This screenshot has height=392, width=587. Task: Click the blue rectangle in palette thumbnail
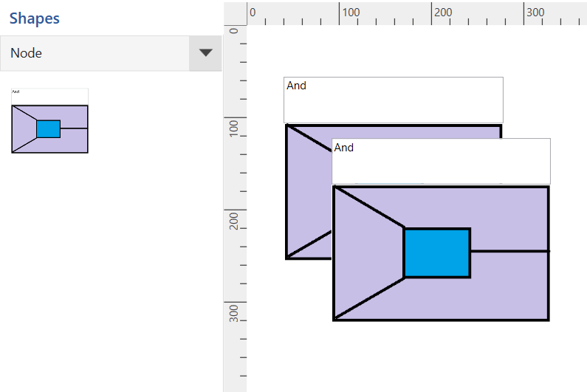click(48, 128)
